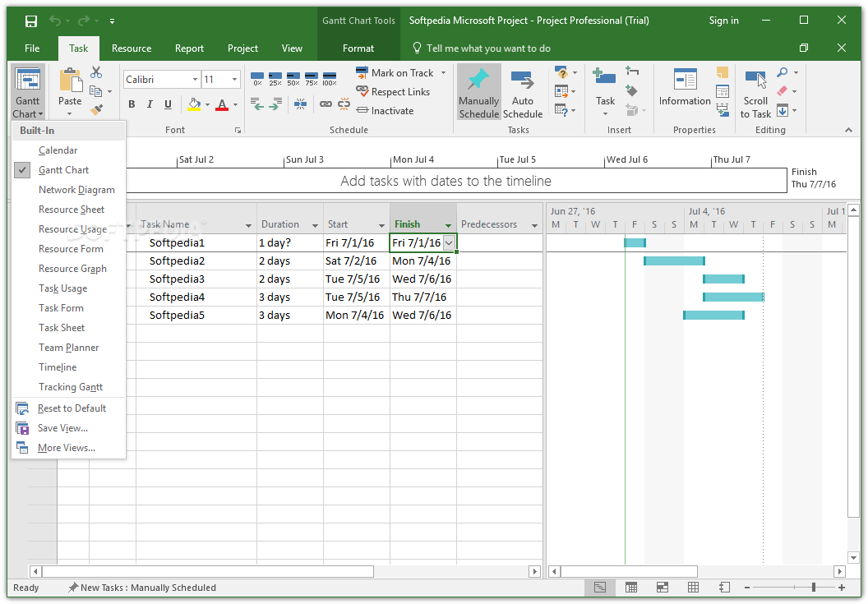Click the Undo arrow icon
Image resolution: width=868 pixels, height=604 pixels.
[x=55, y=21]
